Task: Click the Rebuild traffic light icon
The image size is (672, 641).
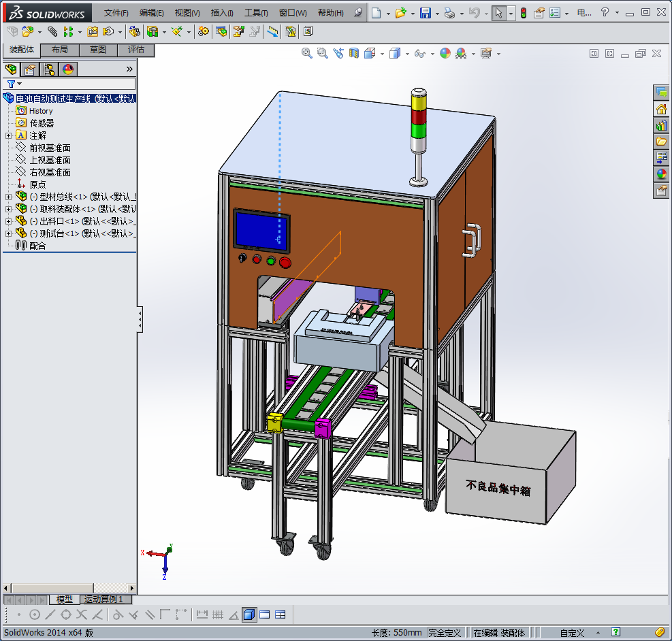Action: point(523,13)
